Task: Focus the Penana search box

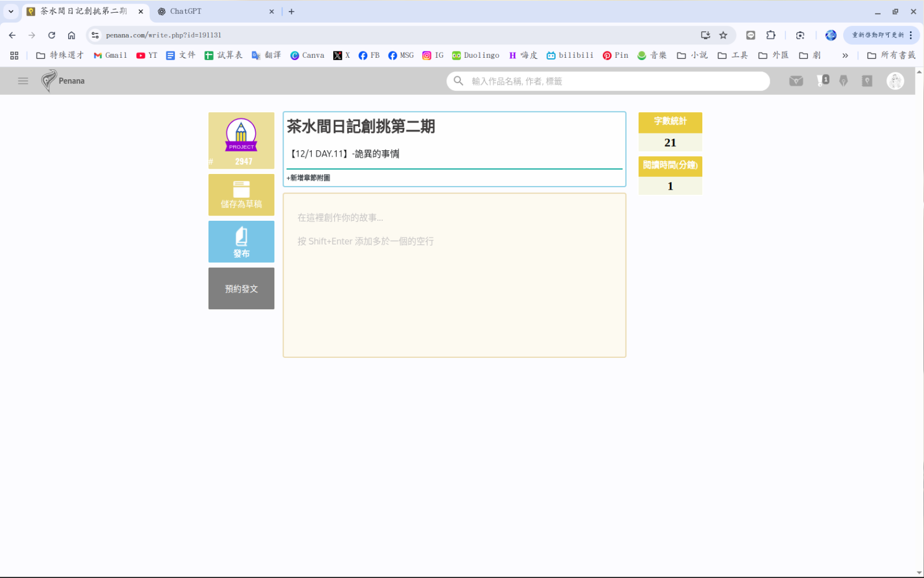Action: coord(608,81)
